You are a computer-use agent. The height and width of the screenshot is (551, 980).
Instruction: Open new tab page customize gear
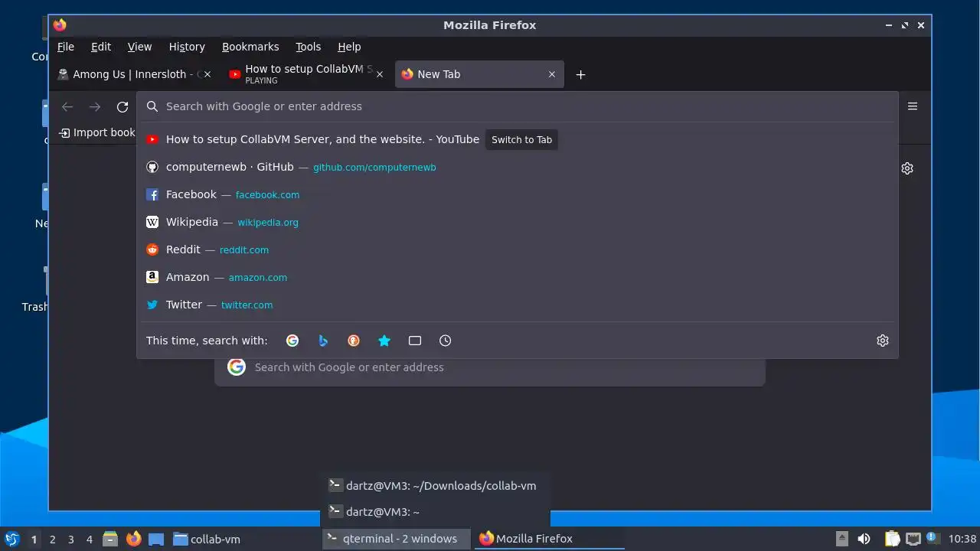click(907, 168)
